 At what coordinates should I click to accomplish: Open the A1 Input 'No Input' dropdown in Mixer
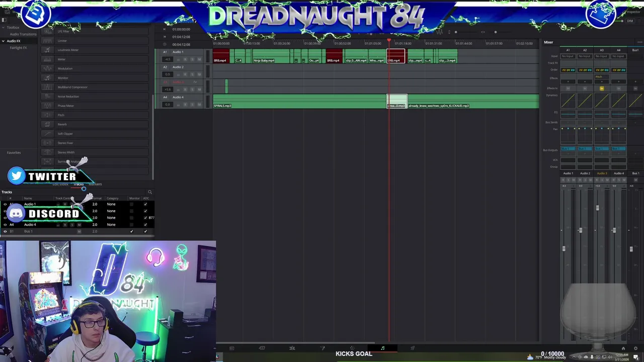pyautogui.click(x=568, y=56)
